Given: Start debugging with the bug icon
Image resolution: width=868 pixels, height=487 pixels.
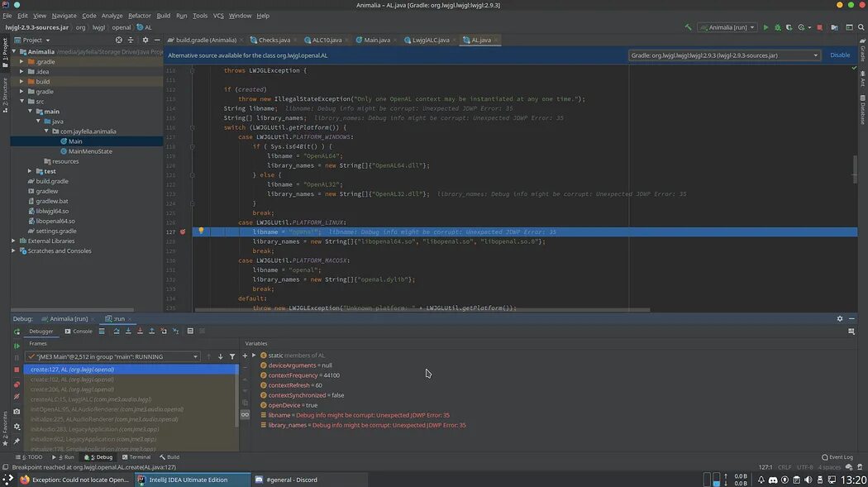Looking at the screenshot, I should (777, 27).
